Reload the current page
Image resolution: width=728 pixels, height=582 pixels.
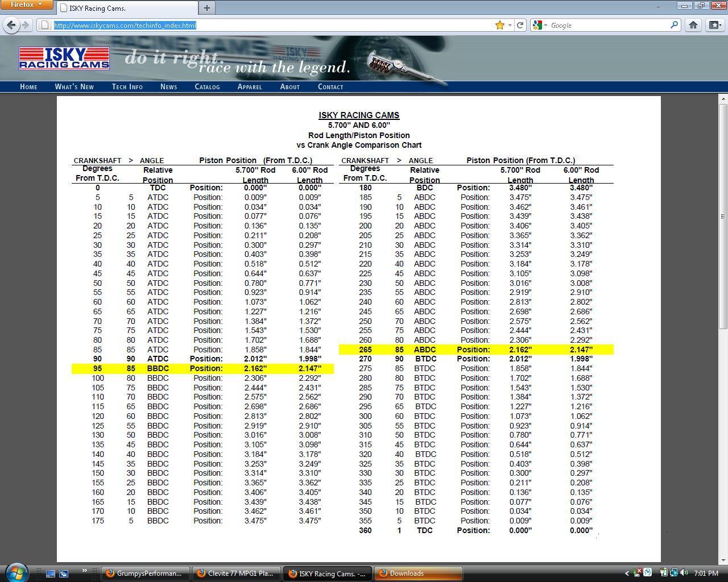520,25
